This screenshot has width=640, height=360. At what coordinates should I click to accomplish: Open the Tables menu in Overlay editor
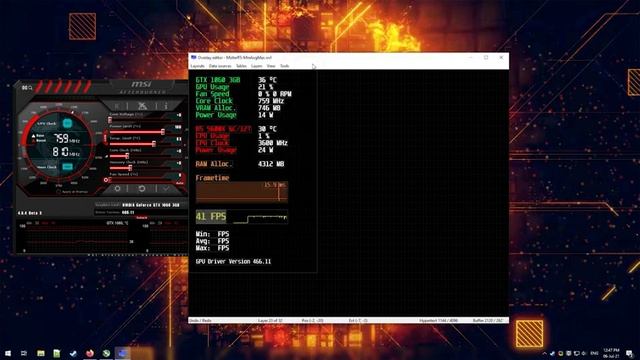[241, 66]
